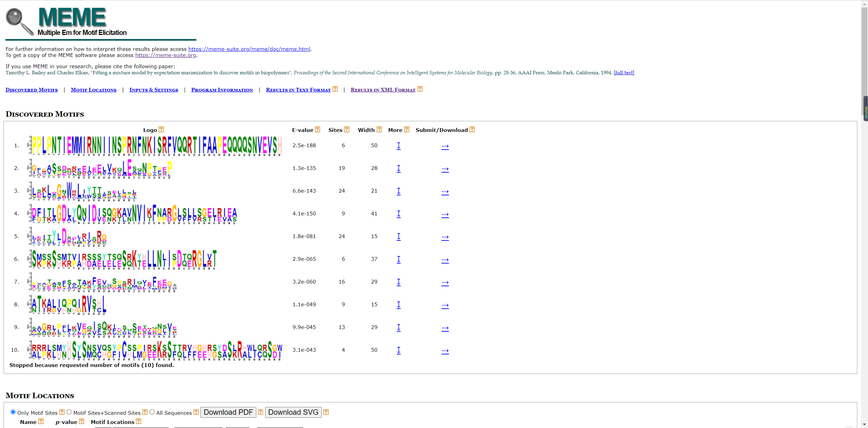Go to Inputs & Settings section
The width and height of the screenshot is (868, 428).
tap(154, 90)
